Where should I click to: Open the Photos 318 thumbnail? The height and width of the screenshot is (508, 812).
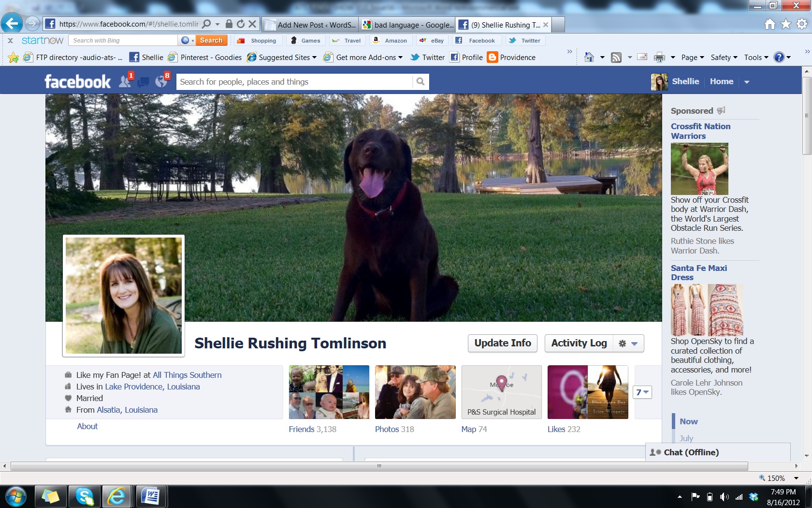pyautogui.click(x=415, y=392)
